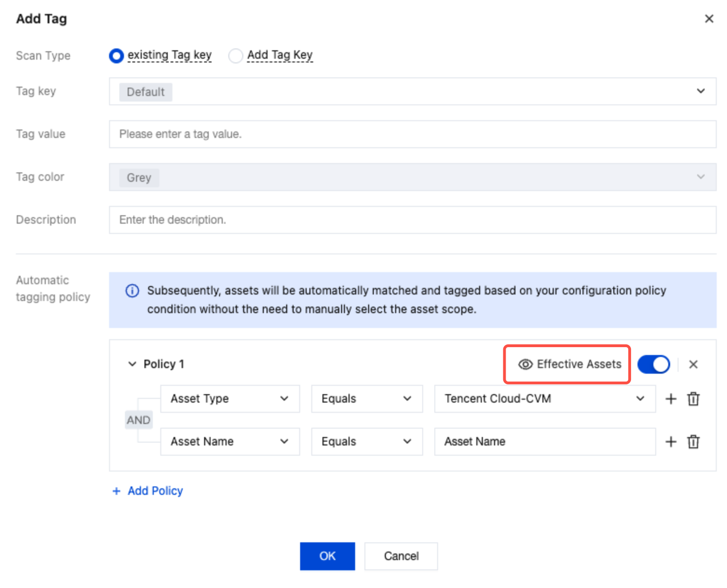Close the Add Tag dialog

tap(709, 19)
